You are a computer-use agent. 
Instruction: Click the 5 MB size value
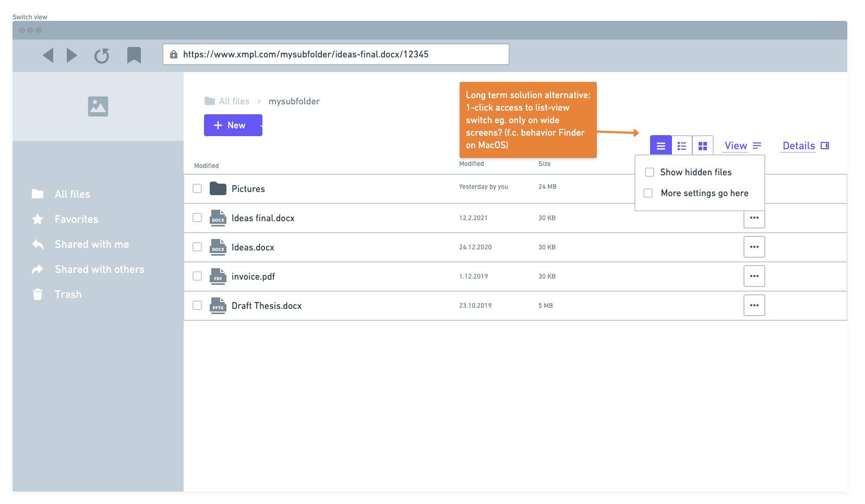pyautogui.click(x=546, y=306)
